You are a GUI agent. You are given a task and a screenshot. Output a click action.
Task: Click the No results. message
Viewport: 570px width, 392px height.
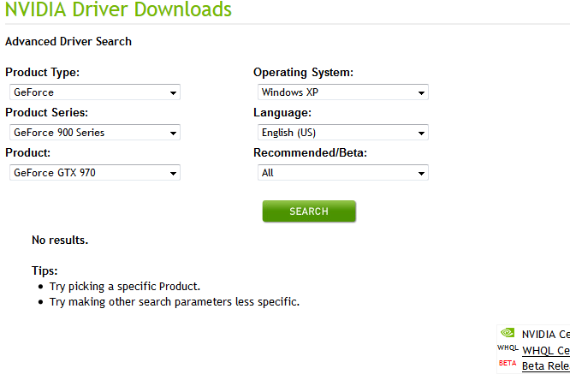(x=60, y=240)
